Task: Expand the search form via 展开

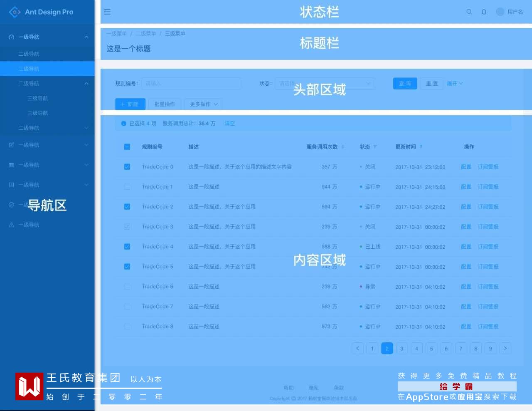Action: [x=455, y=84]
